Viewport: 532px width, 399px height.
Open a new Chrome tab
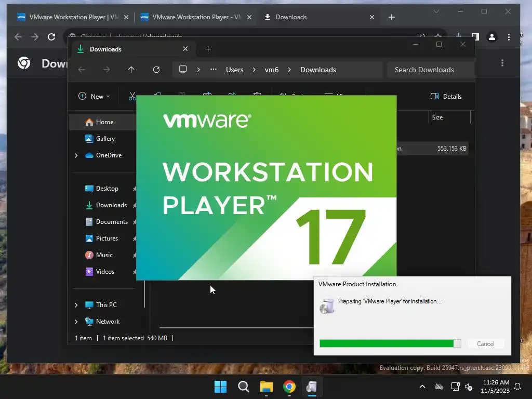coord(392,17)
